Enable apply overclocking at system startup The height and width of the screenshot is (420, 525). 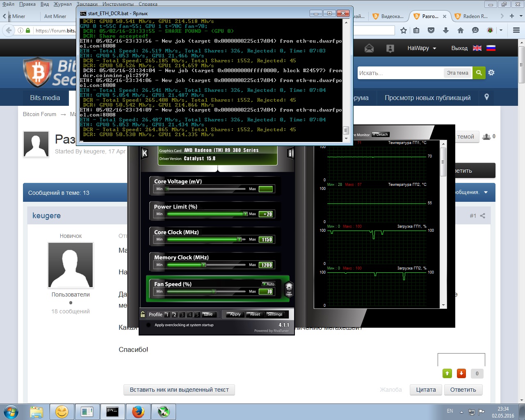click(x=148, y=325)
